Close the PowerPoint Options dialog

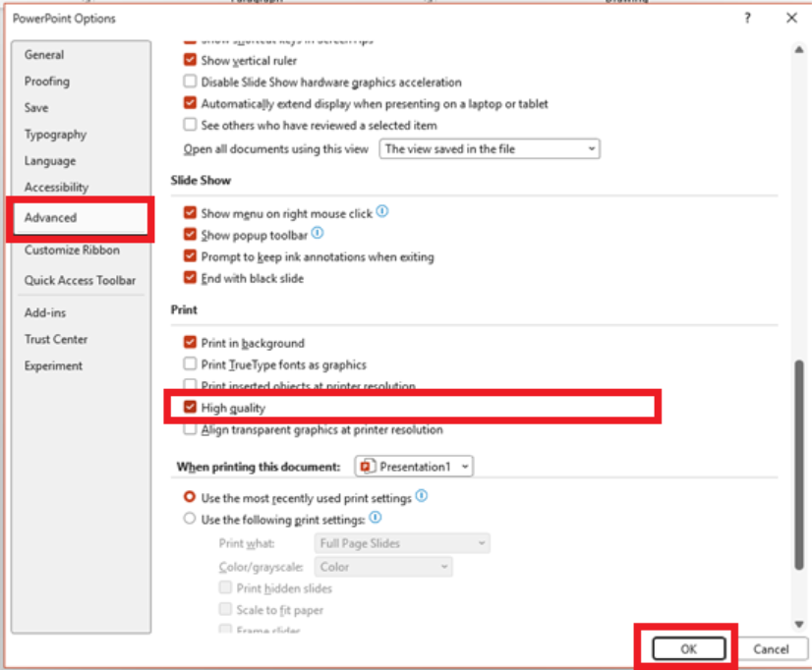[791, 18]
